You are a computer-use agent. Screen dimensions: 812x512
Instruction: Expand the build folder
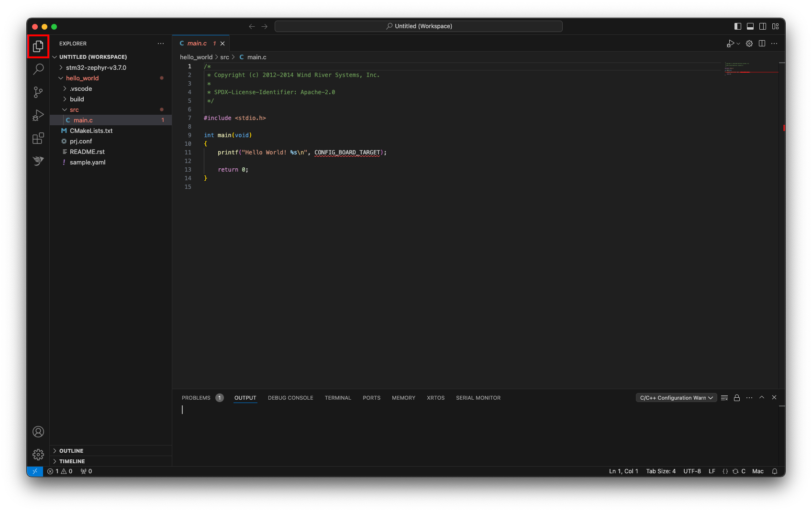click(x=78, y=99)
